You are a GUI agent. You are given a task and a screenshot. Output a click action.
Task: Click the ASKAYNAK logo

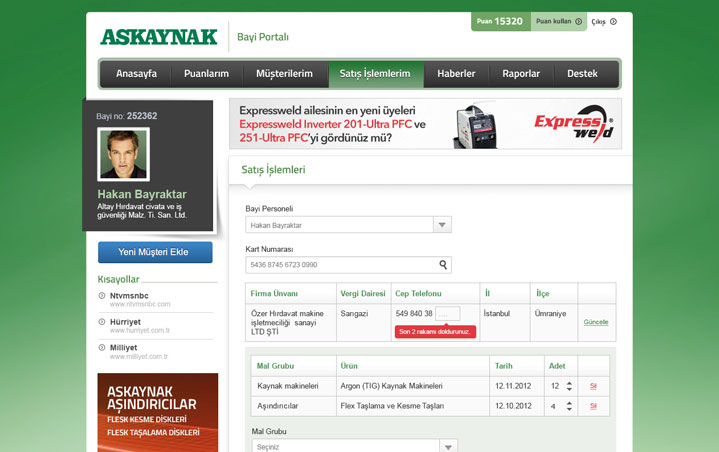click(159, 37)
